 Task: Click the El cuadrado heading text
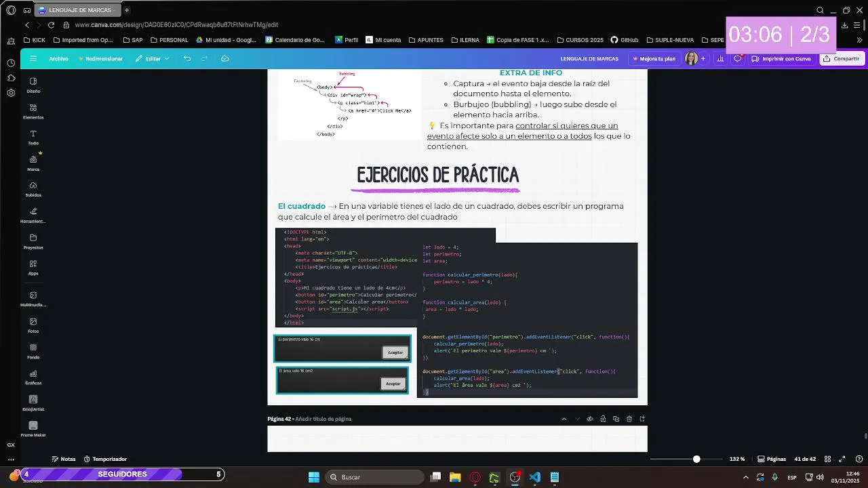302,206
